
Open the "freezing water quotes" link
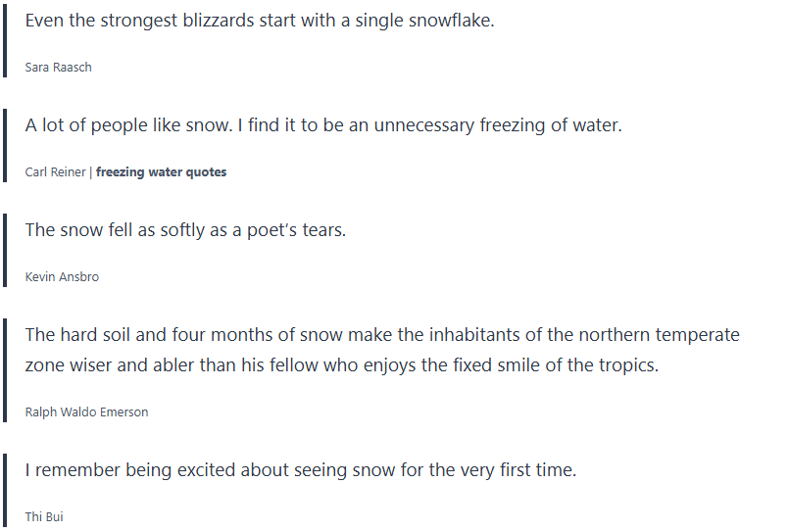click(161, 172)
